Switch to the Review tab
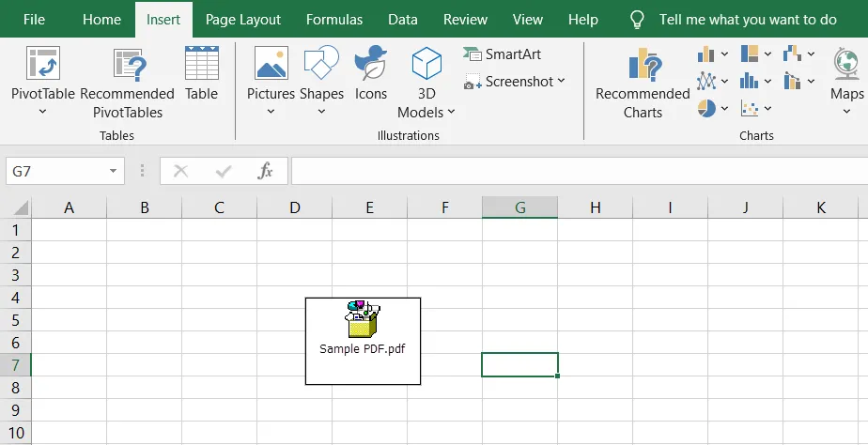The width and height of the screenshot is (868, 445). coord(466,20)
